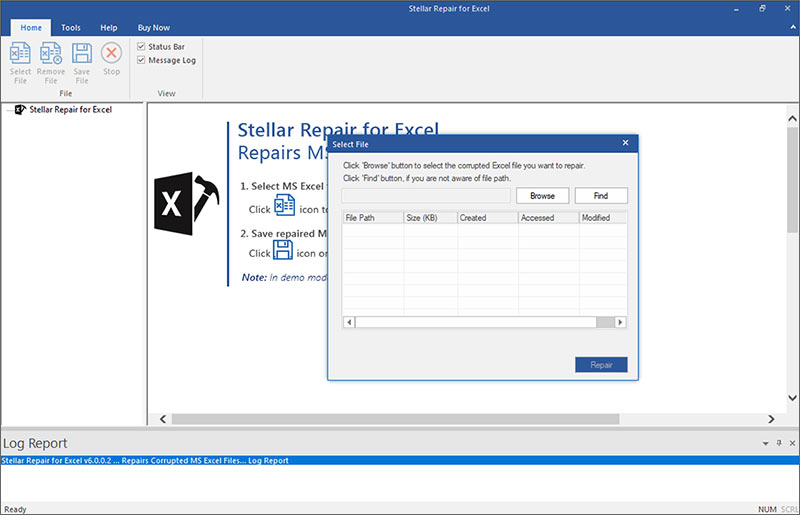Image resolution: width=800 pixels, height=515 pixels.
Task: Collapse the ribbon with the chevron
Action: [792, 27]
